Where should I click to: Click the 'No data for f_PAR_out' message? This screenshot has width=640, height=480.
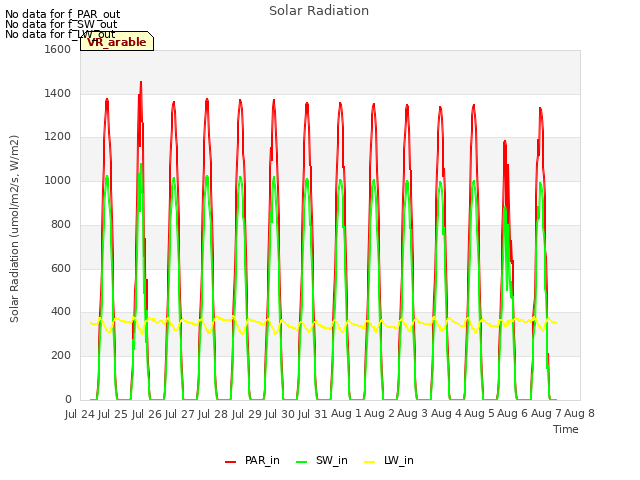62,14
